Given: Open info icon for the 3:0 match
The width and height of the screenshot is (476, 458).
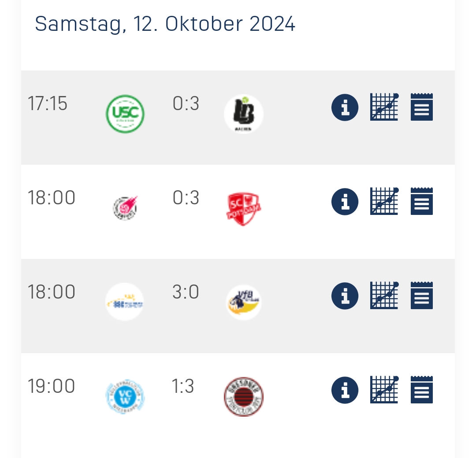Looking at the screenshot, I should 345,296.
